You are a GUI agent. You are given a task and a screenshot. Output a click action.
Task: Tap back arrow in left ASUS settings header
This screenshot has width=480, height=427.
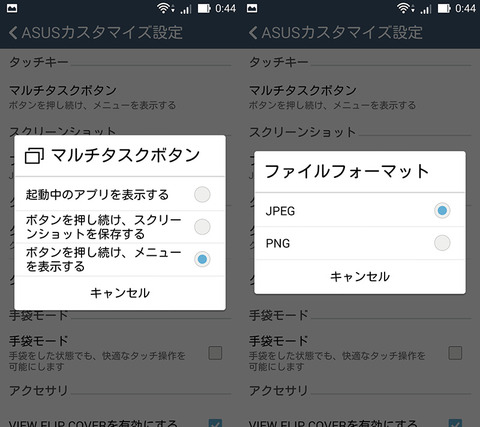coord(13,33)
